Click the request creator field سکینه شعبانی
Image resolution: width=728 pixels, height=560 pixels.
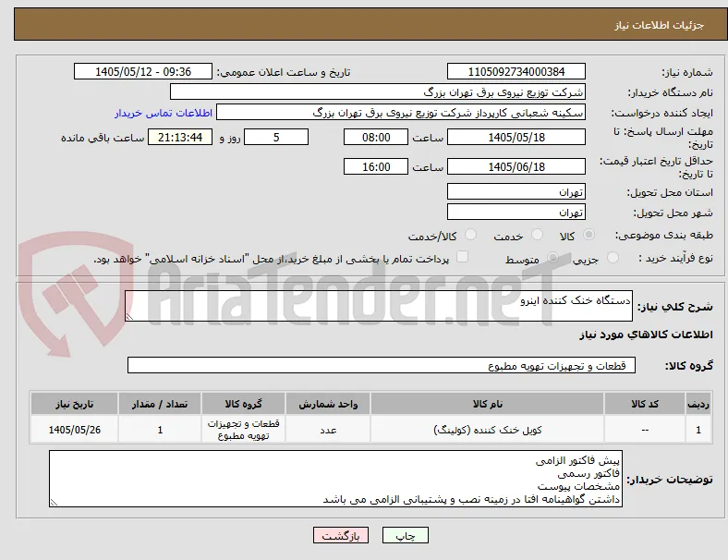(401, 113)
